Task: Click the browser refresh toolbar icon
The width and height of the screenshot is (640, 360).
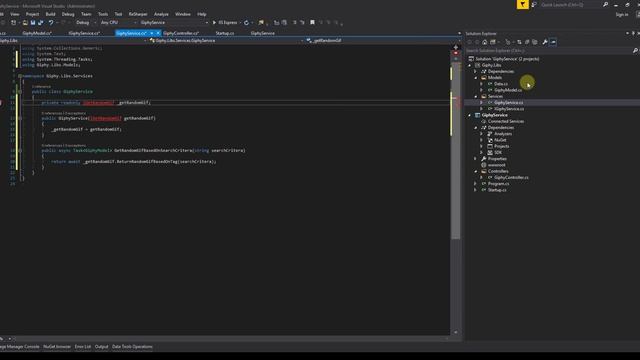Action: pos(247,22)
